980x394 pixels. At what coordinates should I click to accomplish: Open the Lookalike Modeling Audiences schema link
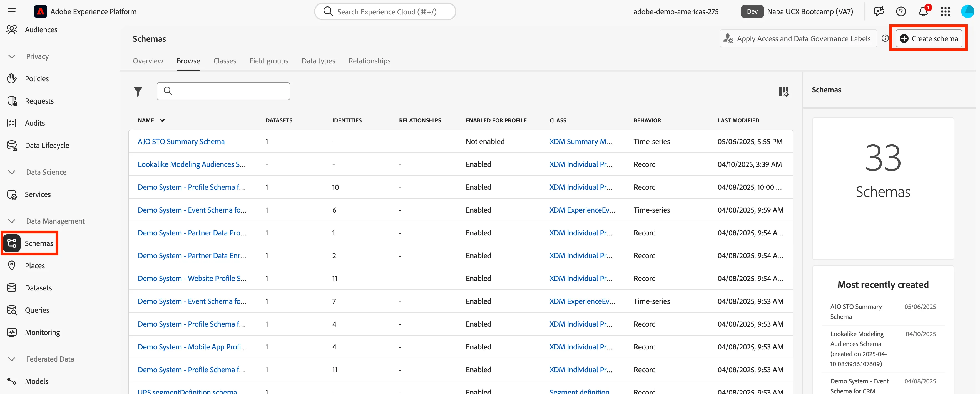tap(192, 165)
